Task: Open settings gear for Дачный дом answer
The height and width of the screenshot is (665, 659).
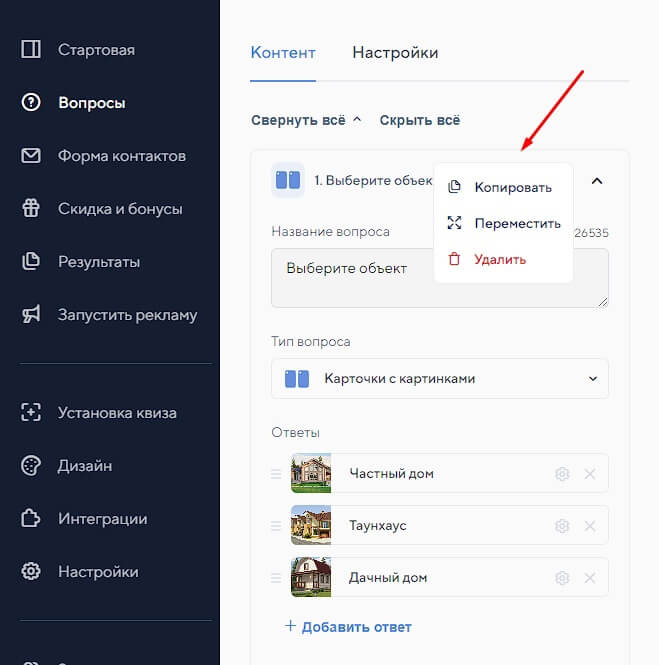Action: pyautogui.click(x=562, y=578)
